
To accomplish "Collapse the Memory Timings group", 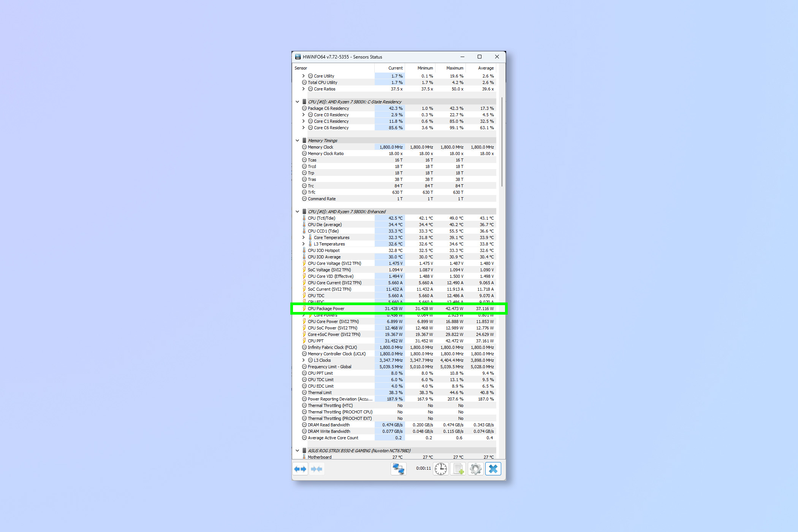I will pyautogui.click(x=297, y=141).
